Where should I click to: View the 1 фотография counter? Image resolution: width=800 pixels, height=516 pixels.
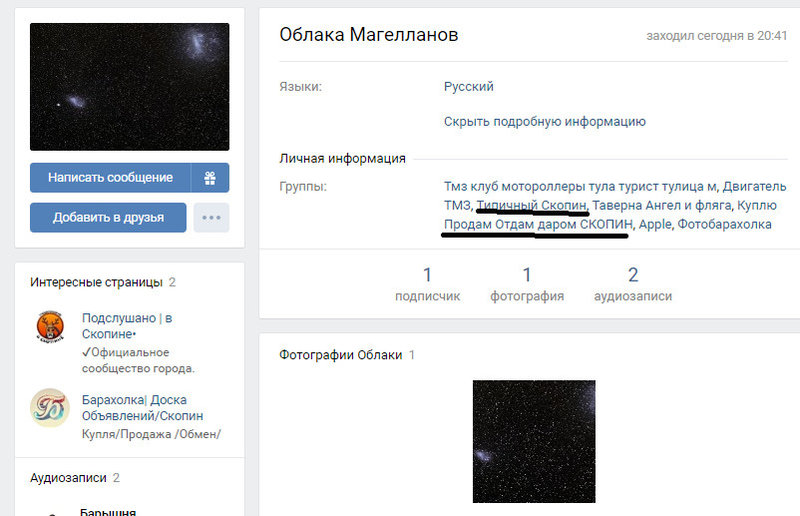526,284
